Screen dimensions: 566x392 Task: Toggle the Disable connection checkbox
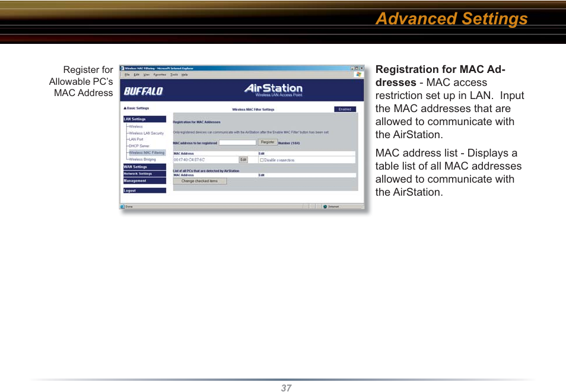pos(262,160)
